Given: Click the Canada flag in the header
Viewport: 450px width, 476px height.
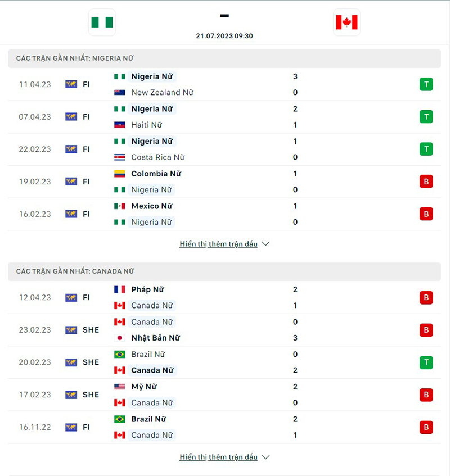Looking at the screenshot, I should coord(347,23).
